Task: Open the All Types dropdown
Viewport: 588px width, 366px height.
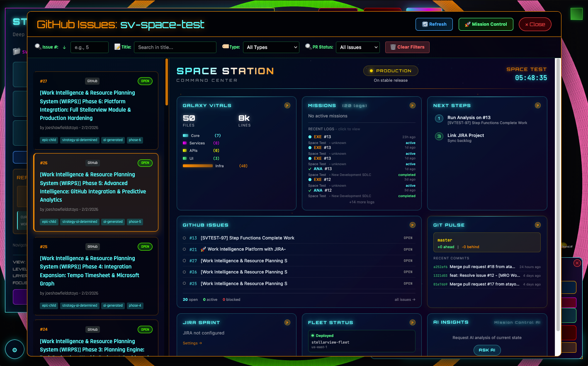Action: (271, 47)
